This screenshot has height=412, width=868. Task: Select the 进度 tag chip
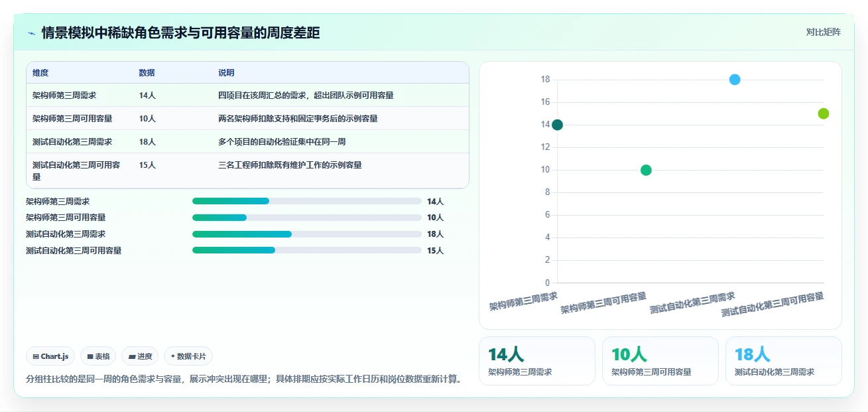click(140, 356)
